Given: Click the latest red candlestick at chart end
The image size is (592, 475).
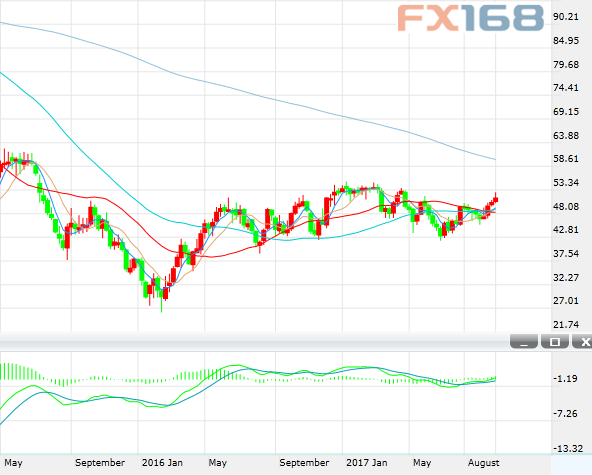Looking at the screenshot, I should point(496,198).
